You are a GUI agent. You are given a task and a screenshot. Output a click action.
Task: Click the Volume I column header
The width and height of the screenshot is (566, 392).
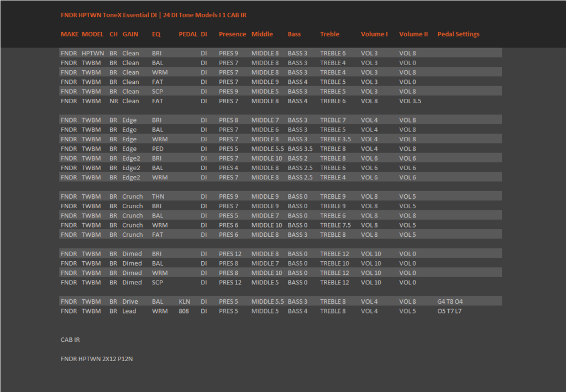(x=374, y=34)
